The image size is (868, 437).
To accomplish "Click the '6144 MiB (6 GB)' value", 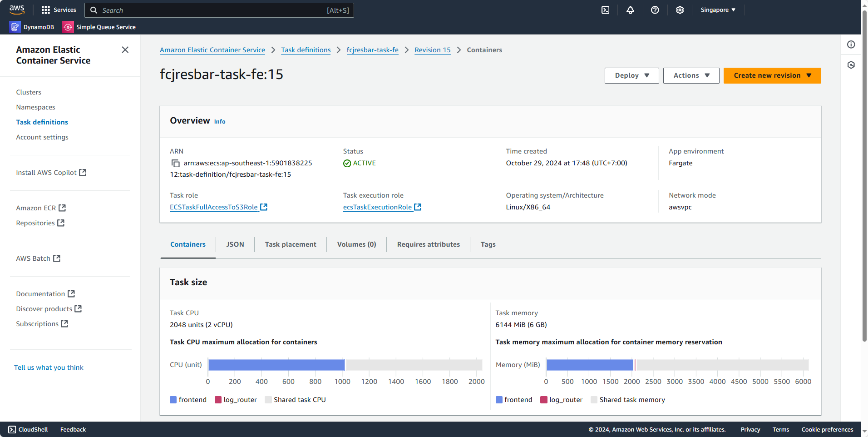I will (x=521, y=325).
